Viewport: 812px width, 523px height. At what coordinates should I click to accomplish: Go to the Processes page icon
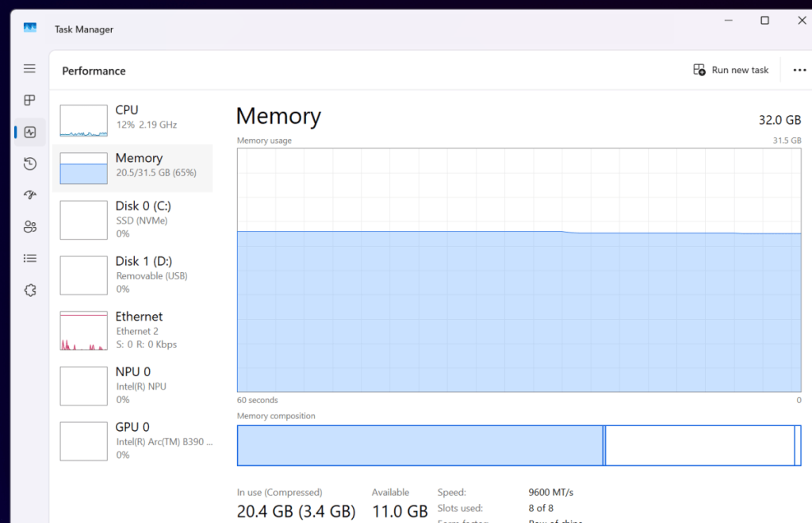pyautogui.click(x=29, y=100)
